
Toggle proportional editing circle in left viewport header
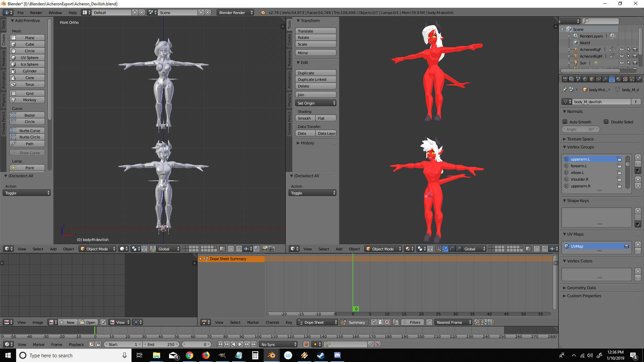click(231, 249)
